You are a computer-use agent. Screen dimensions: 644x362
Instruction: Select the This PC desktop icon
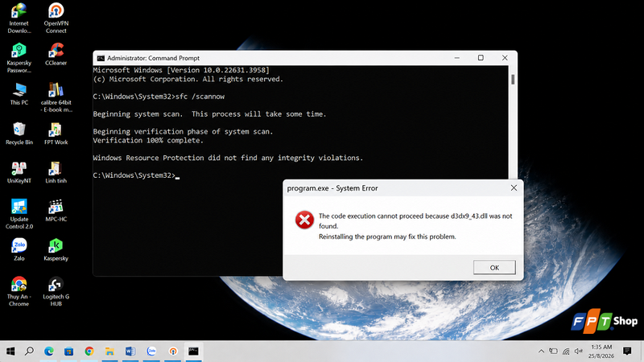click(19, 94)
